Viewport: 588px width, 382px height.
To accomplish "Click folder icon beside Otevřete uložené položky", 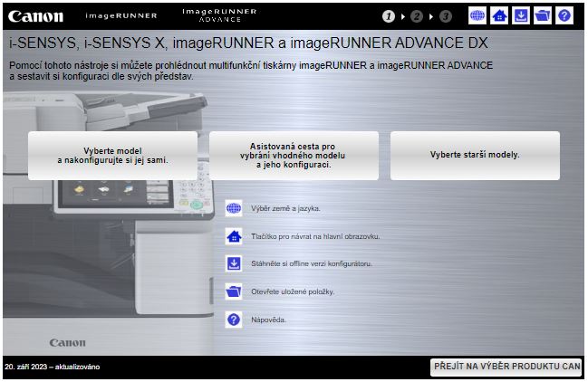I will 234,291.
